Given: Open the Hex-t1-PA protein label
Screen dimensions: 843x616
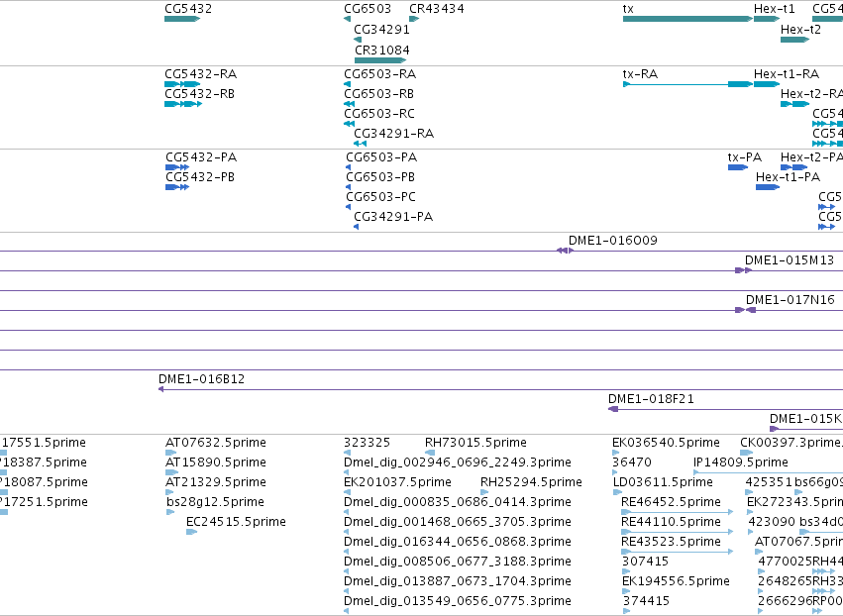Looking at the screenshot, I should 788,177.
